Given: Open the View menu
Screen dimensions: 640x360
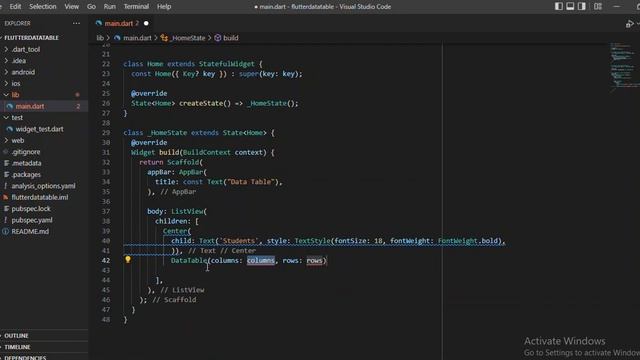Looking at the screenshot, I should pyautogui.click(x=71, y=7).
